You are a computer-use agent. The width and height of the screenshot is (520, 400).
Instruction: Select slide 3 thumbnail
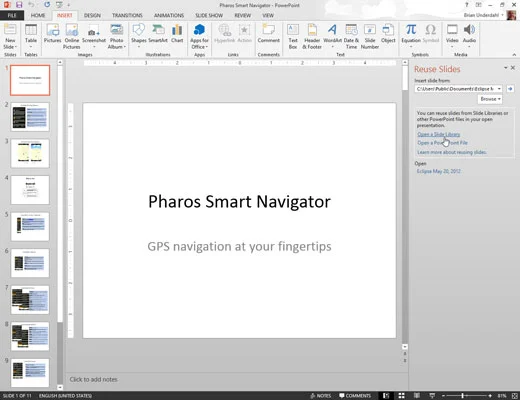pos(30,153)
